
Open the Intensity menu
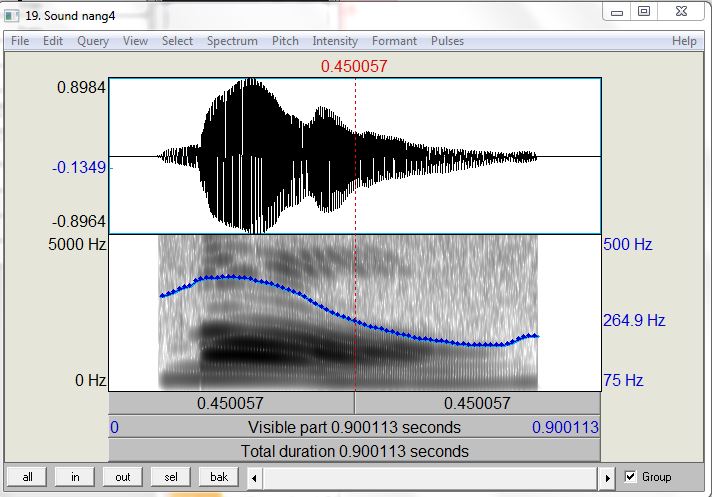point(335,41)
